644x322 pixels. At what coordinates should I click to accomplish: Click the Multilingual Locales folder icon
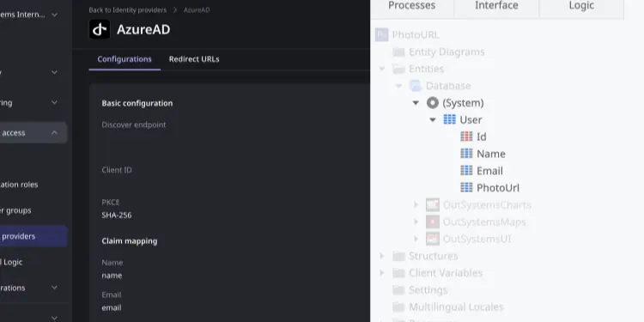click(398, 307)
